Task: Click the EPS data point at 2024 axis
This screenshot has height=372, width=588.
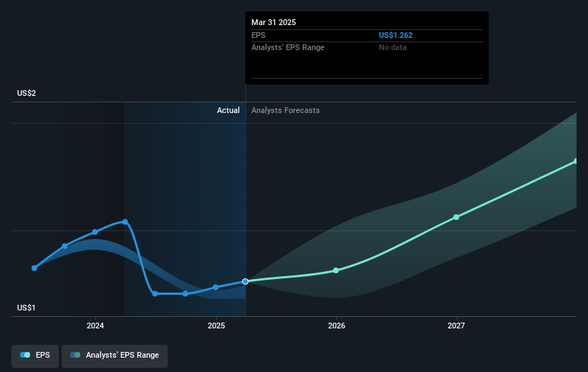Action: 95,232
